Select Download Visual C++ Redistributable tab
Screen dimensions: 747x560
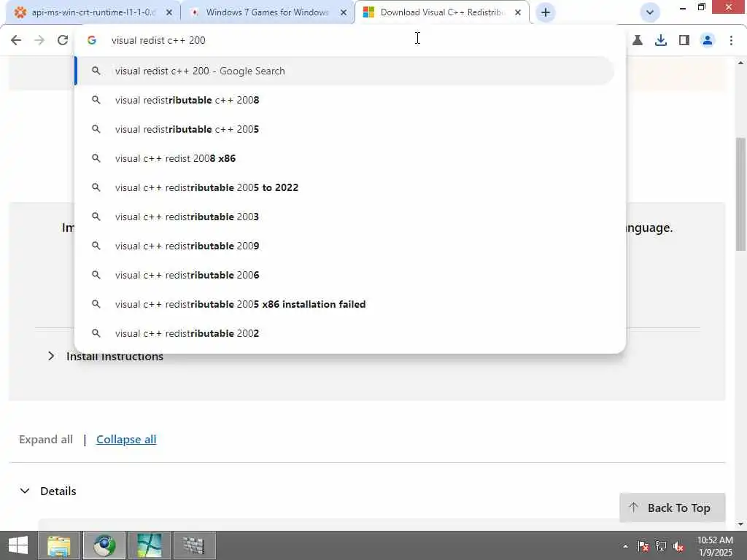[x=441, y=12]
